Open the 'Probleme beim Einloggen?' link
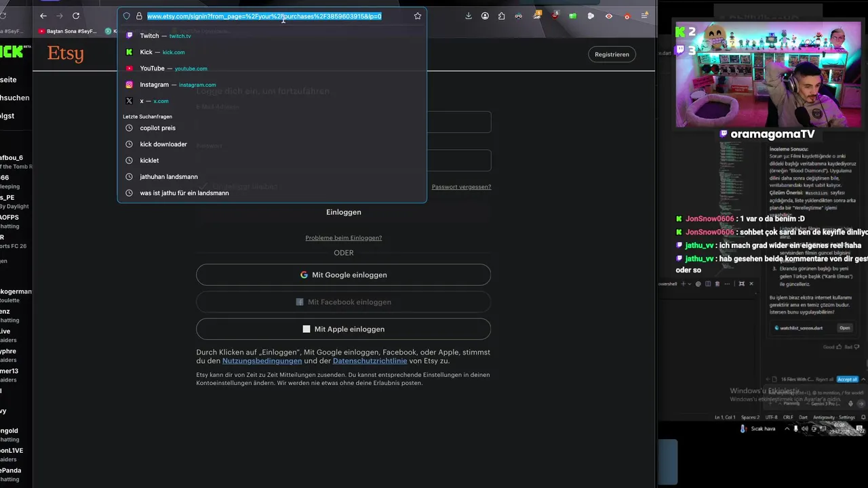The height and width of the screenshot is (488, 868). (343, 238)
